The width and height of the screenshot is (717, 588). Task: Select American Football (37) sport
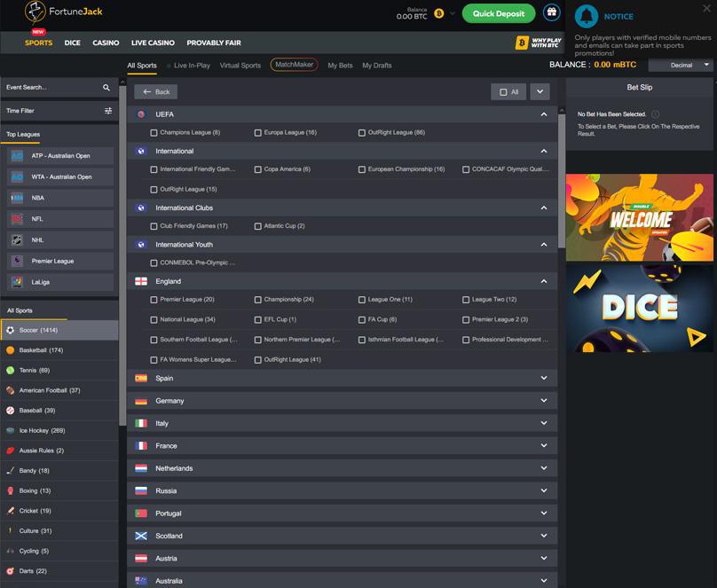point(59,390)
